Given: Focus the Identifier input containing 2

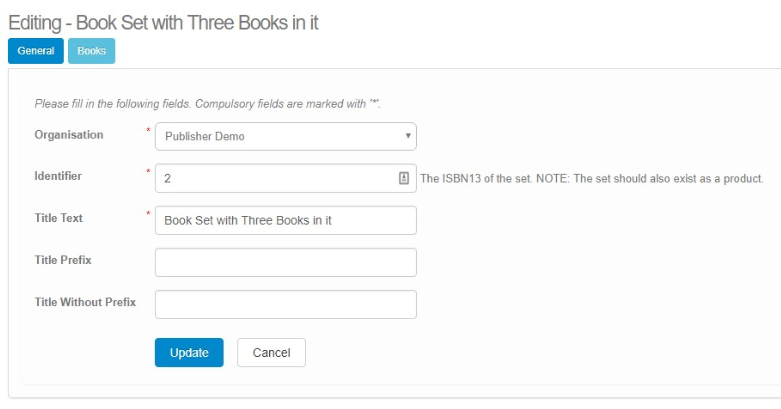Looking at the screenshot, I should coord(275,178).
